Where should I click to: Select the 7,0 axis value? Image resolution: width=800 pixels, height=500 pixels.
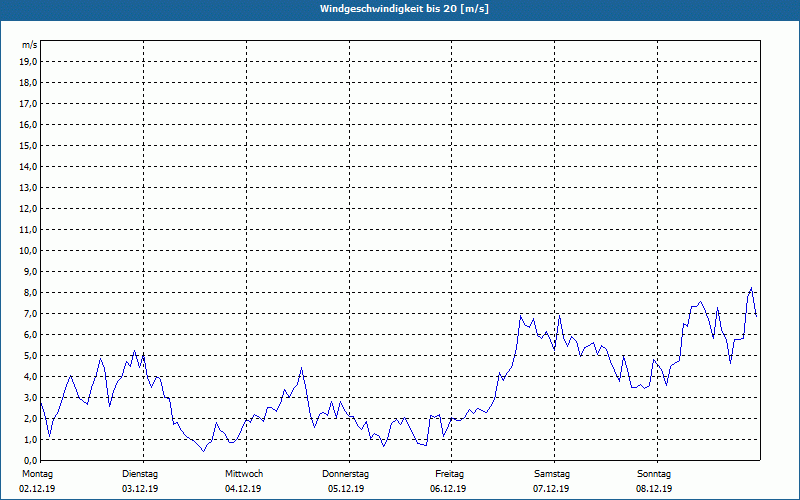point(30,313)
